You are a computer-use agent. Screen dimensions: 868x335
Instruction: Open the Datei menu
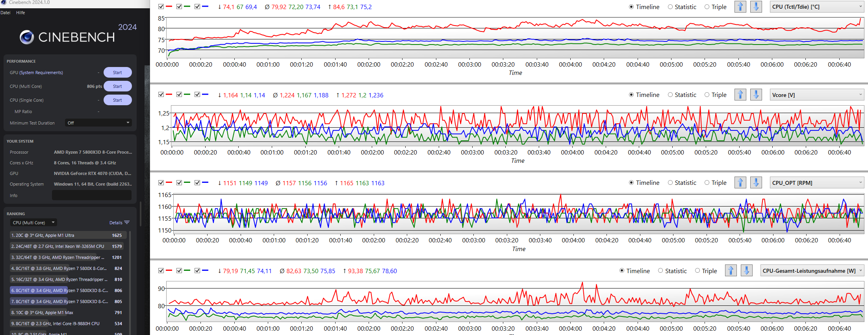pos(6,13)
